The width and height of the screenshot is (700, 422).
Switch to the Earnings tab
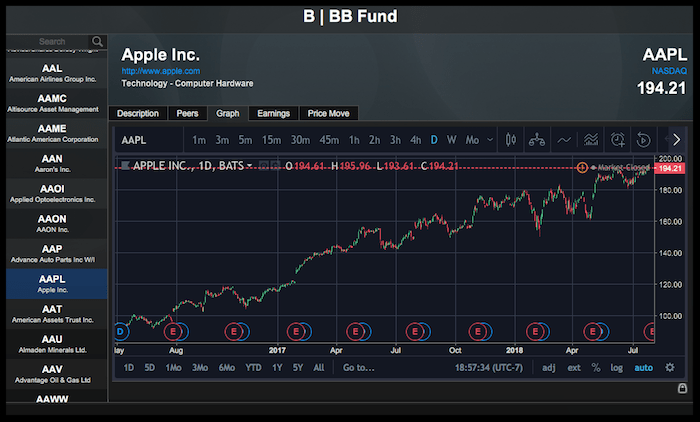(x=273, y=113)
